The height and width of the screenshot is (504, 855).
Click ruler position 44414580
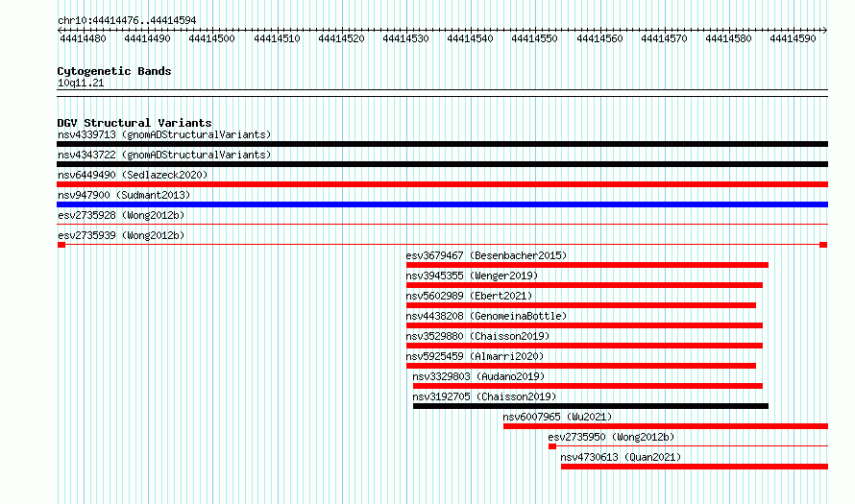point(728,38)
